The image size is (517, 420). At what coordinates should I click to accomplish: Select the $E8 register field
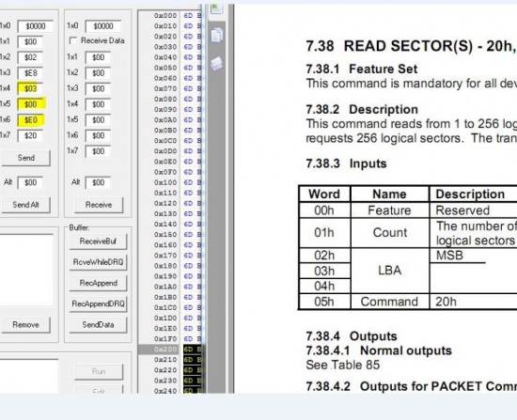31,73
